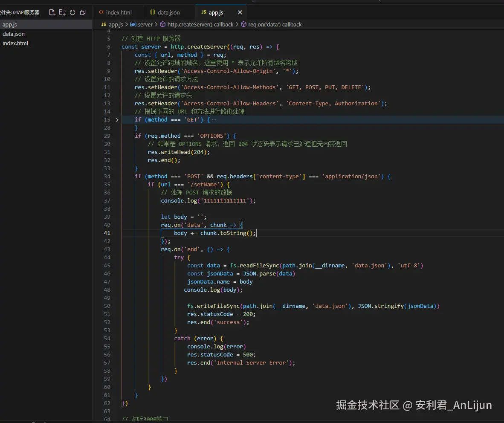Click 'application/json' string on line 34
Image resolution: width=504 pixels, height=423 pixels.
(351, 177)
